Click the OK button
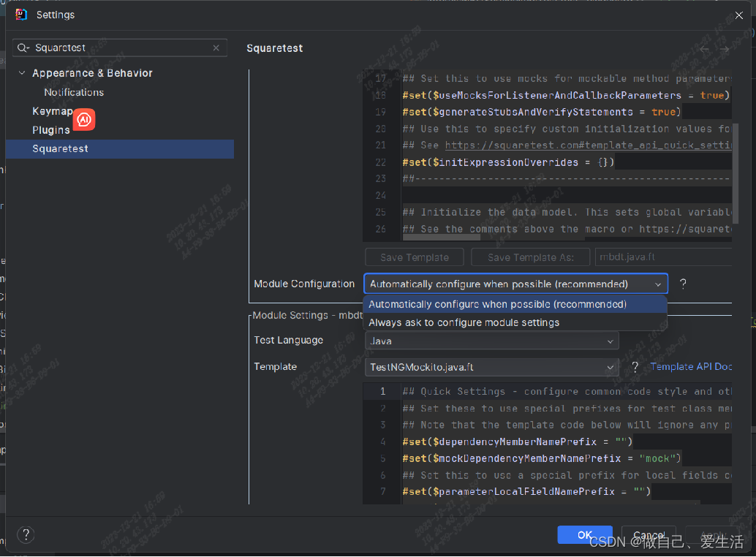The width and height of the screenshot is (756, 557). (584, 535)
